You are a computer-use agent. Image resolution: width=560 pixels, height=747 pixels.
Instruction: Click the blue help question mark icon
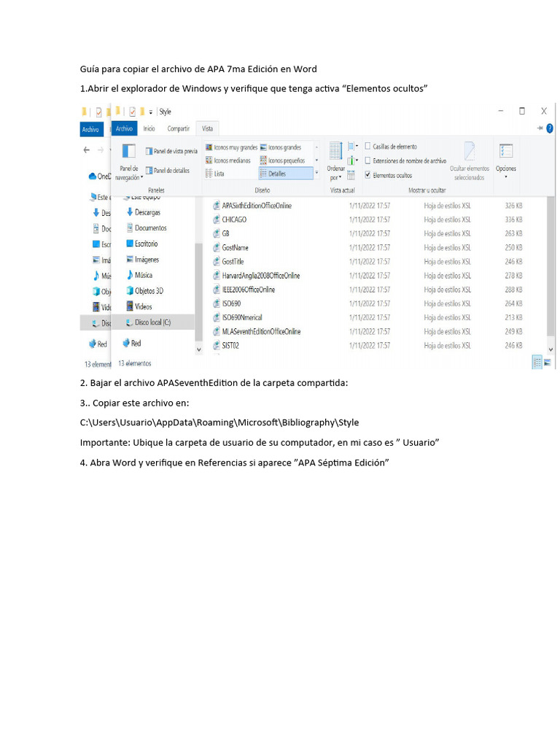click(550, 128)
